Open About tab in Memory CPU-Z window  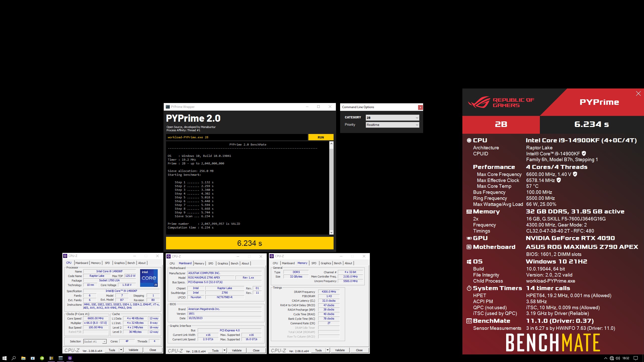click(x=348, y=263)
